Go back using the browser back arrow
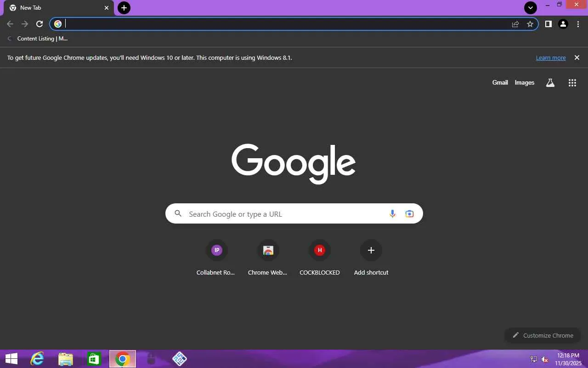Image resolution: width=588 pixels, height=368 pixels. [x=10, y=24]
